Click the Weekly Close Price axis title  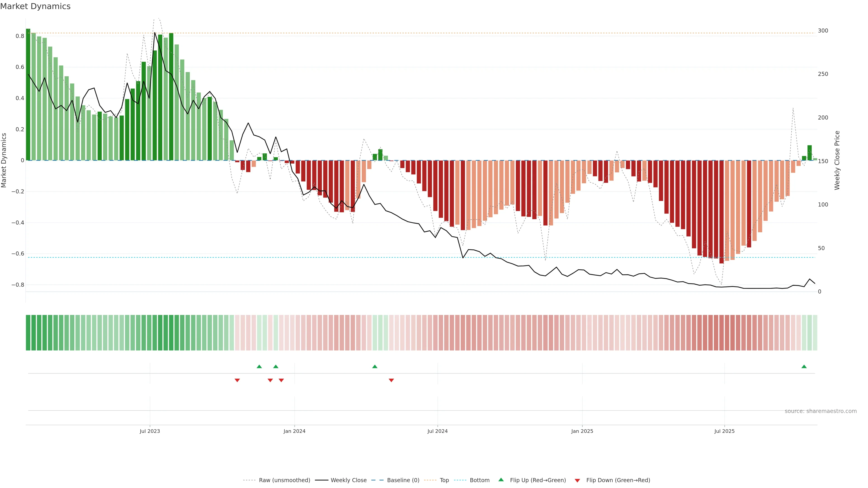(837, 160)
